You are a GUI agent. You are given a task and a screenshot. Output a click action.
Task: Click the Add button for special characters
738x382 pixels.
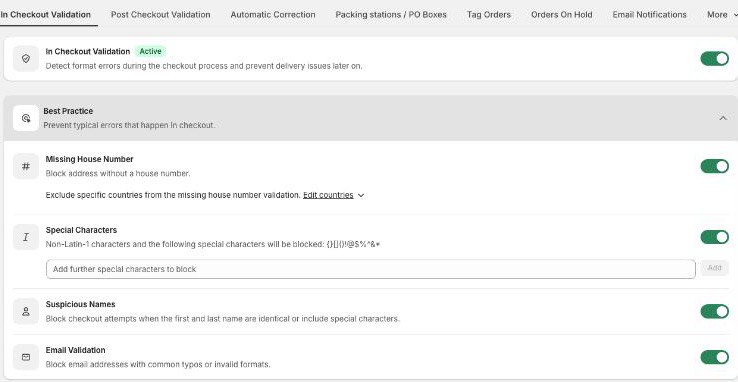(x=714, y=268)
